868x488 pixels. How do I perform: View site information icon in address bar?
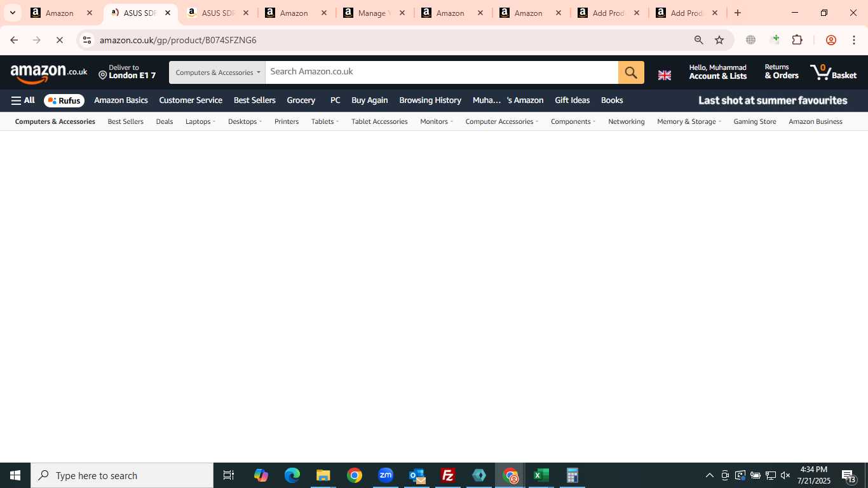[87, 40]
